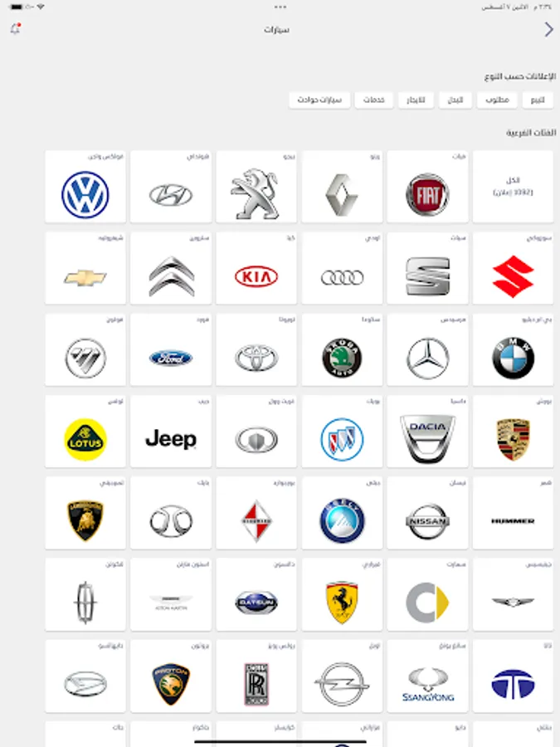The width and height of the screenshot is (560, 747).
Task: Select the Dacia brand logo
Action: pyautogui.click(x=427, y=439)
